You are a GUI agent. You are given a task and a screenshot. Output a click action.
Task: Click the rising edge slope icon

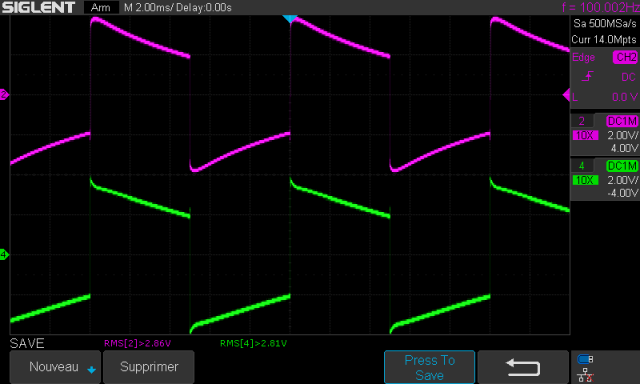(x=587, y=76)
